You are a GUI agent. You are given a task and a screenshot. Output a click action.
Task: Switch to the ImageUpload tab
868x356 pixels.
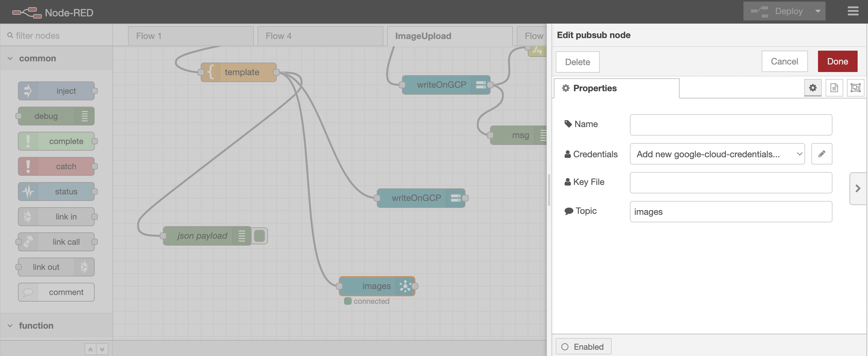[450, 36]
